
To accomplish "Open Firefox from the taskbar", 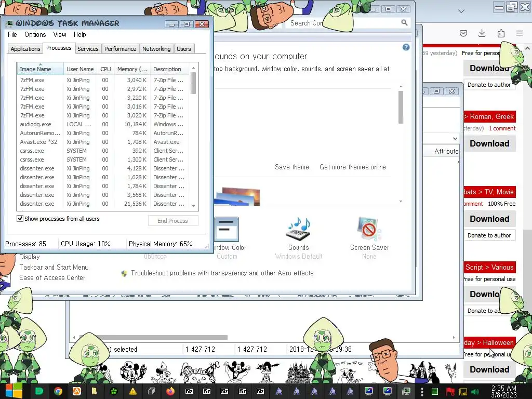I will (170, 391).
